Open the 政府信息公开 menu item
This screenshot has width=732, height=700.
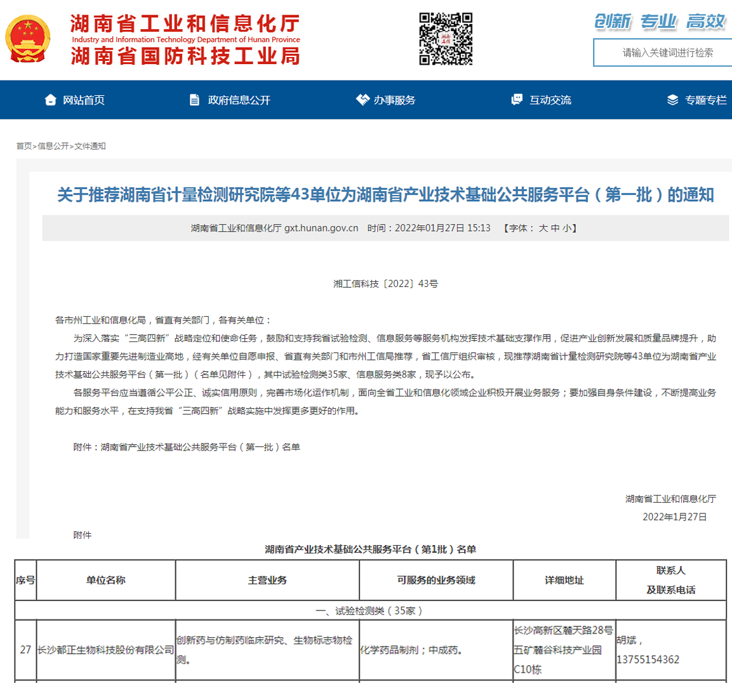[239, 100]
